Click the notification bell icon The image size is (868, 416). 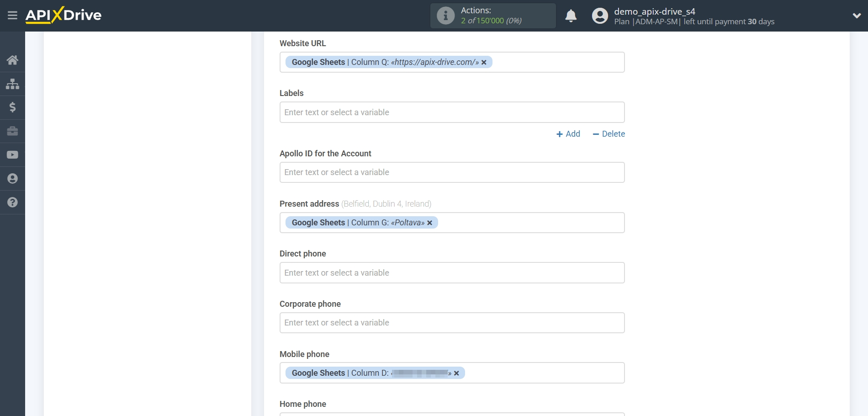(x=571, y=16)
